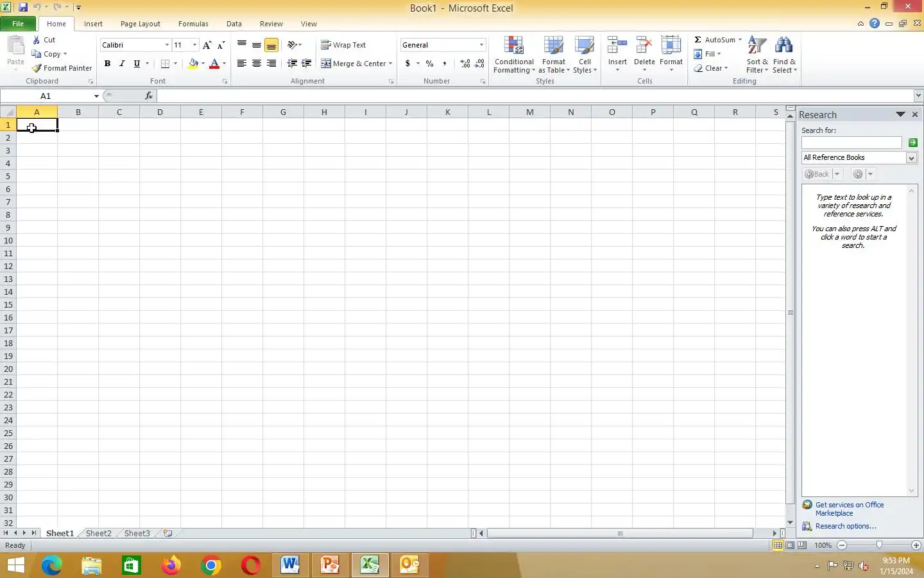
Task: Click the Insert Function fx icon
Action: point(149,96)
